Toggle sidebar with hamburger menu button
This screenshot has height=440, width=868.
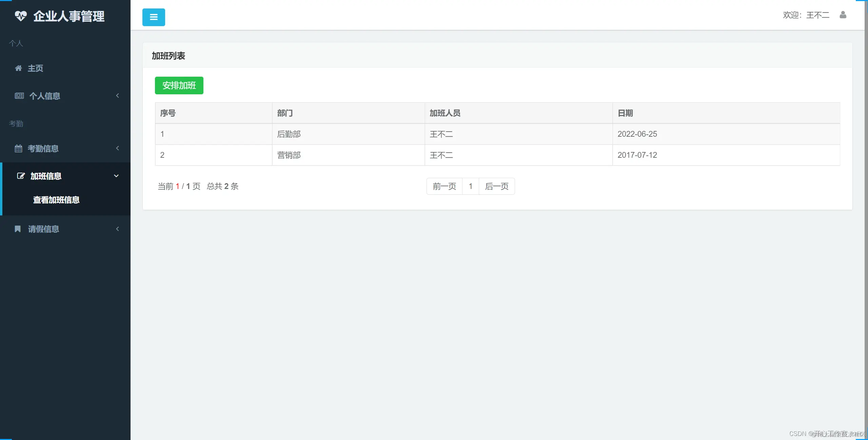[154, 17]
